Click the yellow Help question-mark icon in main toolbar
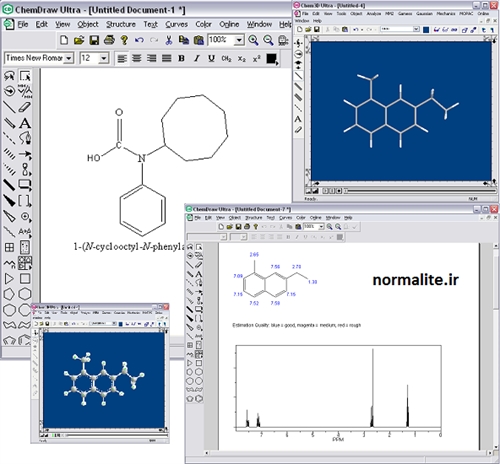The width and height of the screenshot is (500, 464). 124,40
